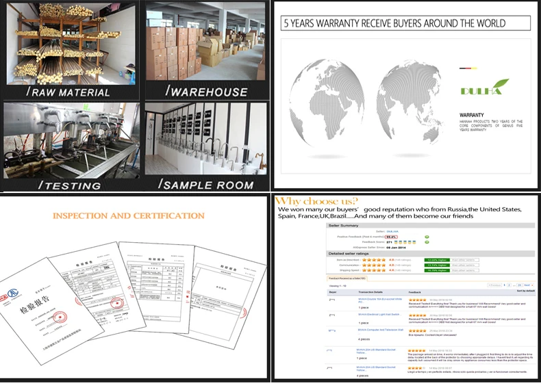This screenshot has height=392, width=541.
Task: Open the Warehouse boxes photo
Action: [x=205, y=41]
